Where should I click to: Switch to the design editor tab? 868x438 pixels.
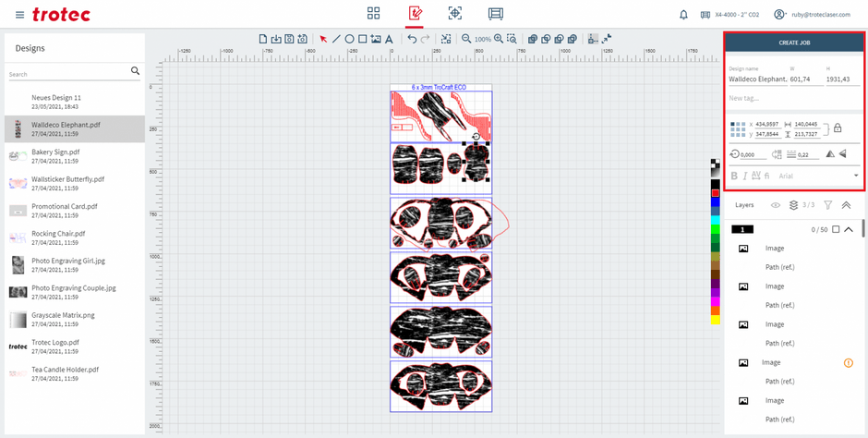click(415, 14)
